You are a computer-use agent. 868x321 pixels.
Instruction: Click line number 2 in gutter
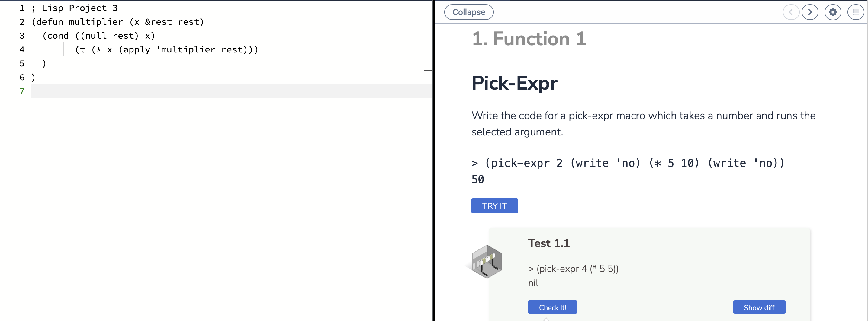(22, 22)
